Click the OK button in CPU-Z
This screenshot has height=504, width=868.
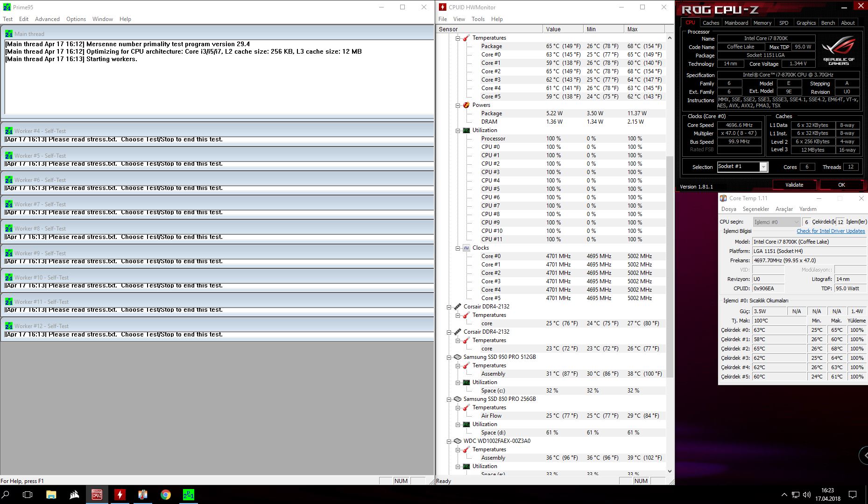[x=841, y=185]
